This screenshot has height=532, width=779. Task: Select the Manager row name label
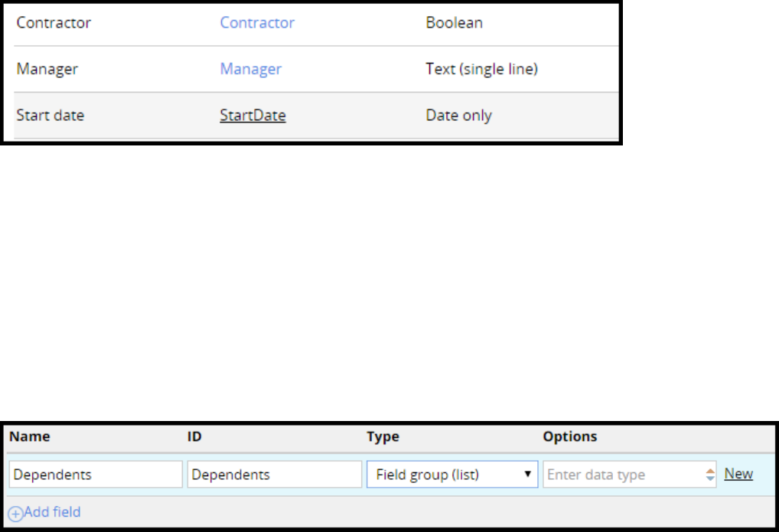(47, 70)
